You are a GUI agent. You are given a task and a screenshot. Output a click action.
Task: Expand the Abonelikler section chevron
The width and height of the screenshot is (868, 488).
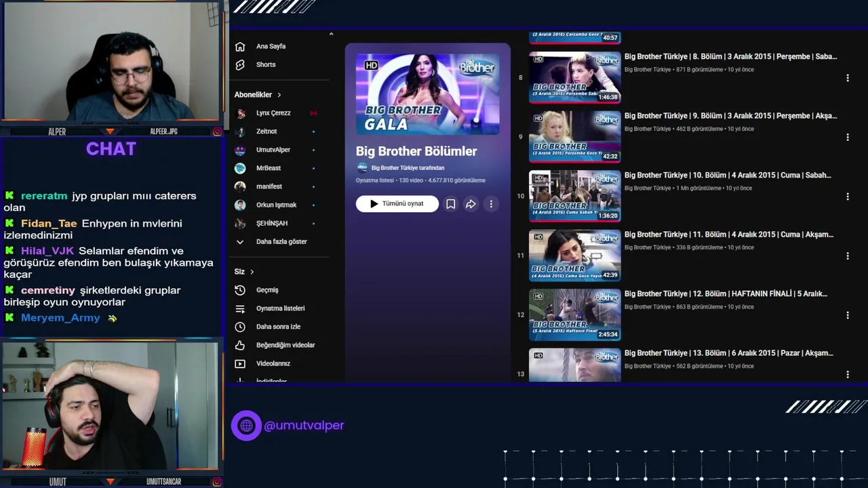point(279,95)
